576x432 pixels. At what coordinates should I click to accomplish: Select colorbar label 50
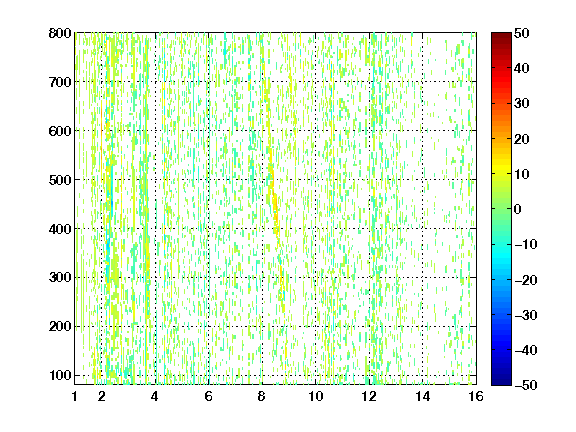tap(521, 33)
